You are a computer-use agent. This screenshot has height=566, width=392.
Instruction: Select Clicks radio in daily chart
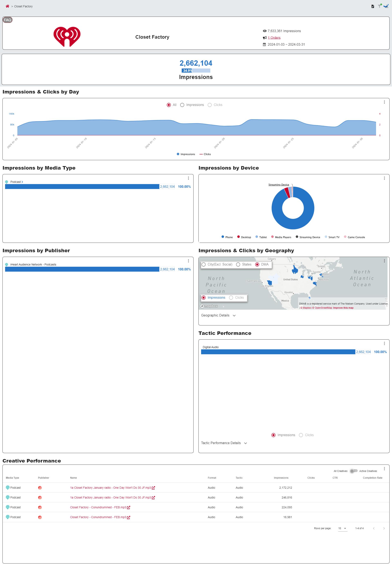(x=209, y=105)
